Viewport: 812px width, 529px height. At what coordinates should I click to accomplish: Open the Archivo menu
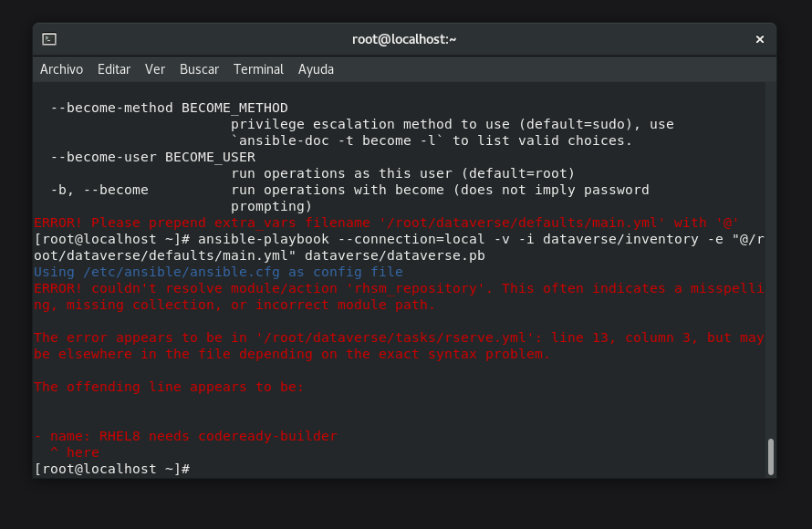[61, 69]
